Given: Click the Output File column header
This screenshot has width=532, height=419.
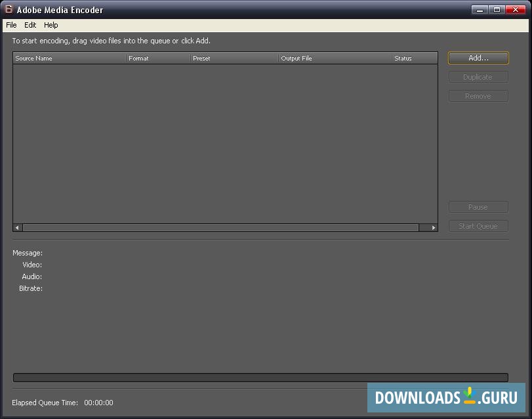Looking at the screenshot, I should pyautogui.click(x=335, y=58).
